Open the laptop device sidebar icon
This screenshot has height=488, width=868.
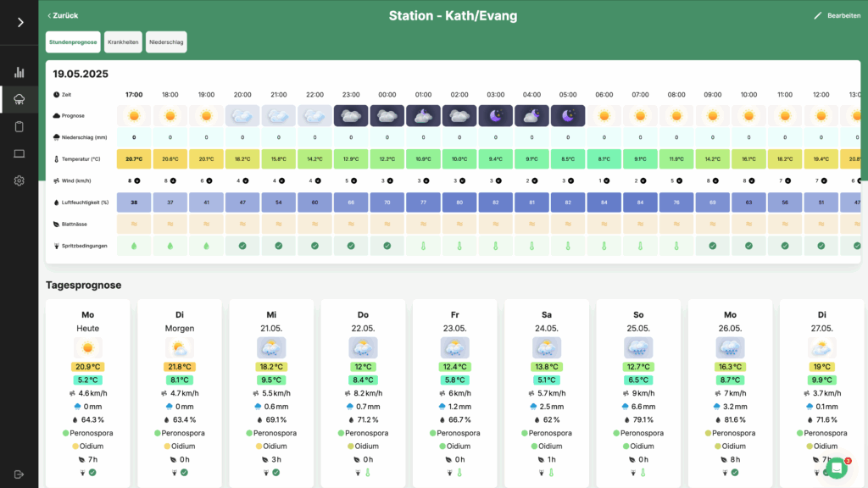click(x=19, y=153)
